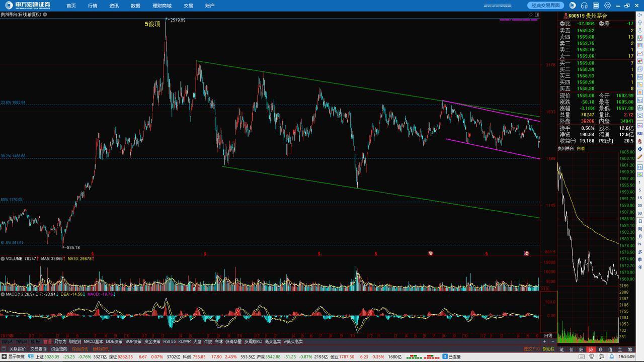Click the 周 weekly period button in sidebar
Screen dimensions: 644x362
[x=640, y=229]
